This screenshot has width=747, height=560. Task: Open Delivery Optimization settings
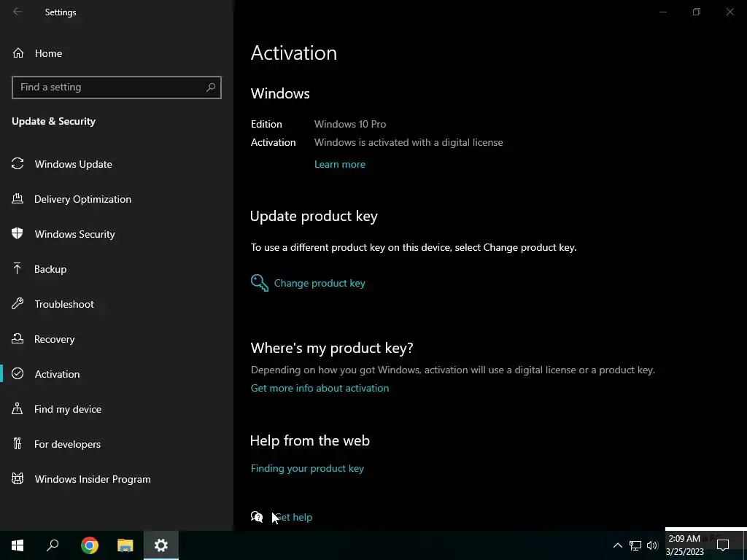click(83, 199)
